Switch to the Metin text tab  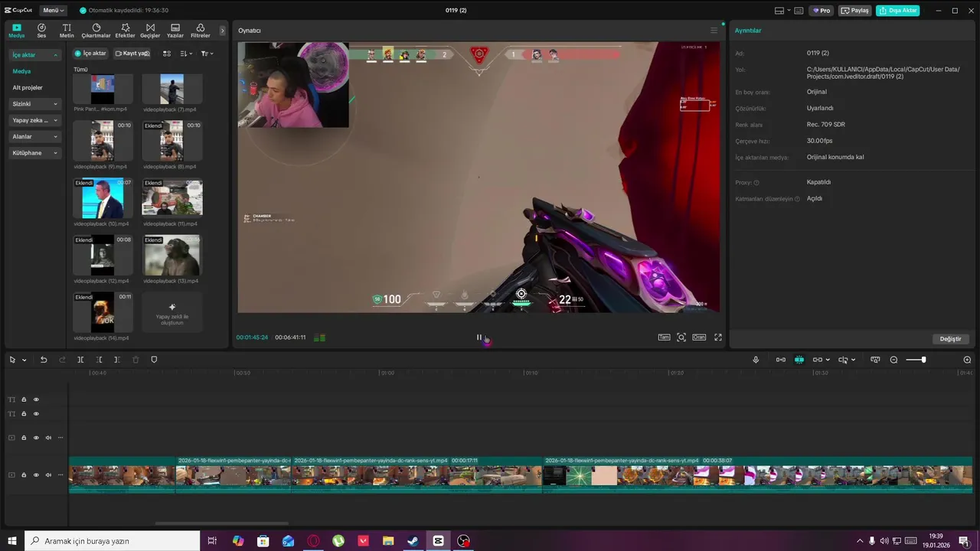pyautogui.click(x=67, y=31)
